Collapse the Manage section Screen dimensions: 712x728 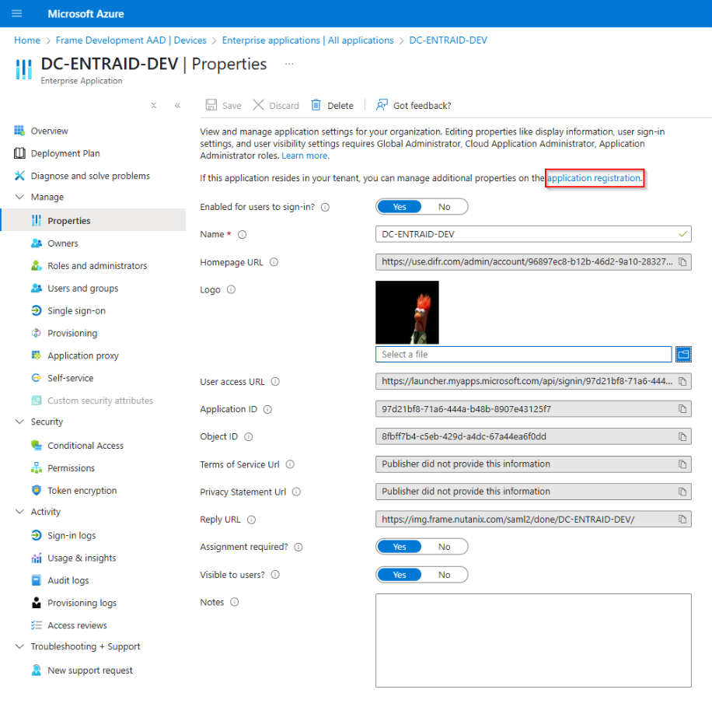click(19, 198)
